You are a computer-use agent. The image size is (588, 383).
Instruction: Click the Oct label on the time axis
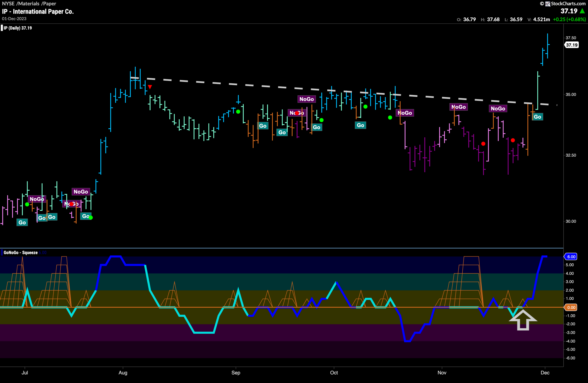(x=334, y=372)
